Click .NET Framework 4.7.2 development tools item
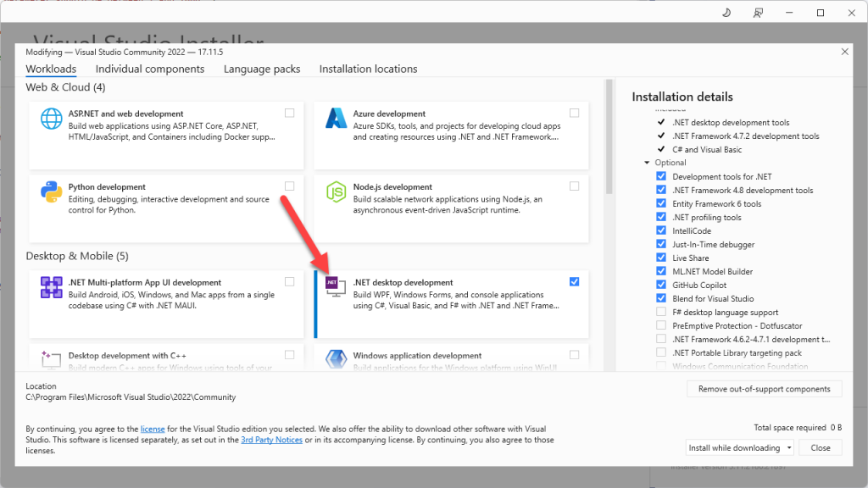This screenshot has height=488, width=868. 746,136
